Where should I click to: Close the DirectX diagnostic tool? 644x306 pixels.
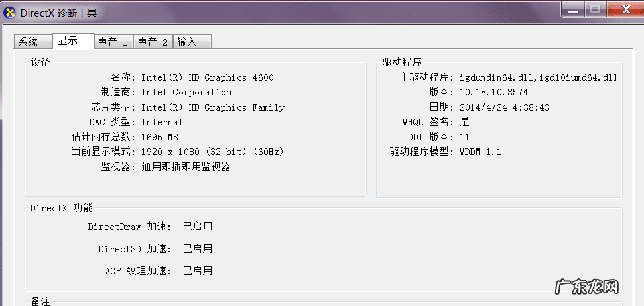(625, 9)
